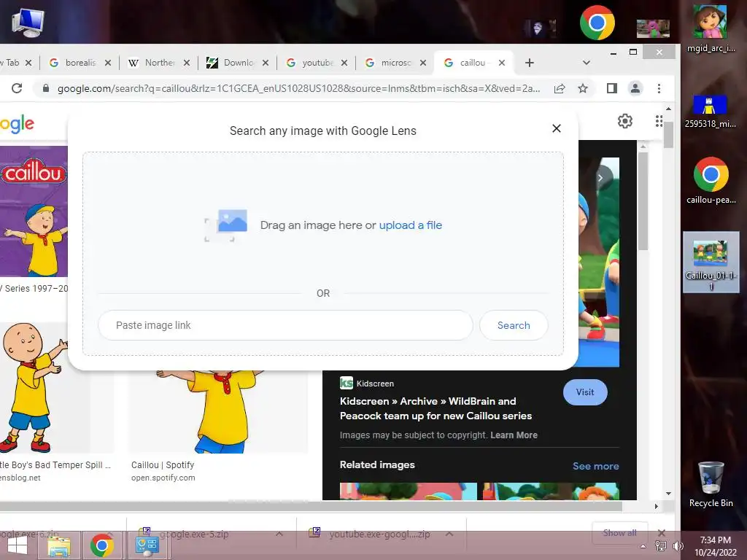Go to next image preview arrow

tap(601, 178)
